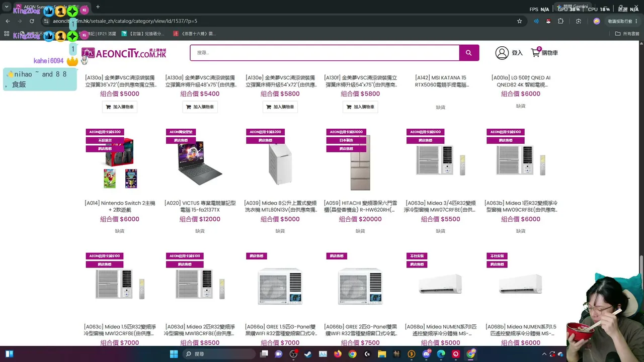Image resolution: width=644 pixels, height=362 pixels.
Task: Add A130a mattress to cart
Action: point(120,107)
